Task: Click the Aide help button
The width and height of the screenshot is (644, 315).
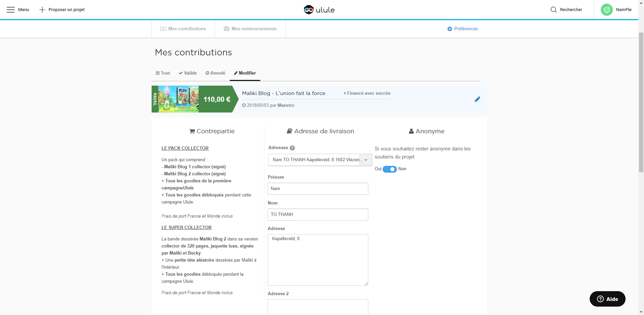Action: coord(607,299)
